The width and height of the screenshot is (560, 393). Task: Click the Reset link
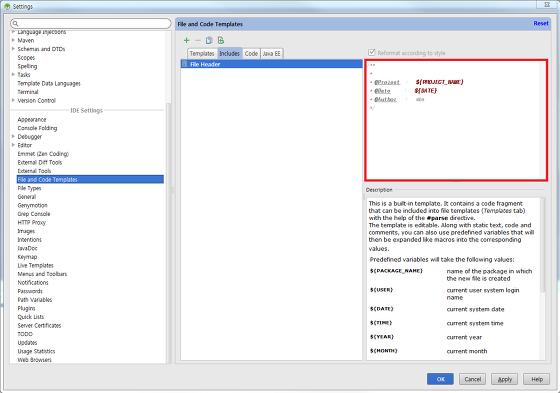click(541, 23)
